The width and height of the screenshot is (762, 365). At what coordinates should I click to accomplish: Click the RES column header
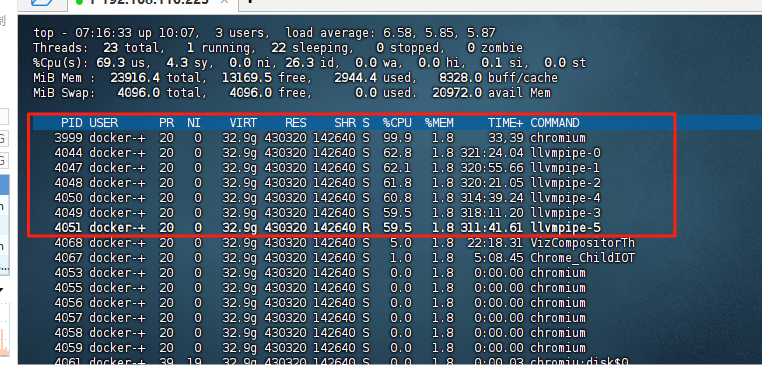click(296, 123)
